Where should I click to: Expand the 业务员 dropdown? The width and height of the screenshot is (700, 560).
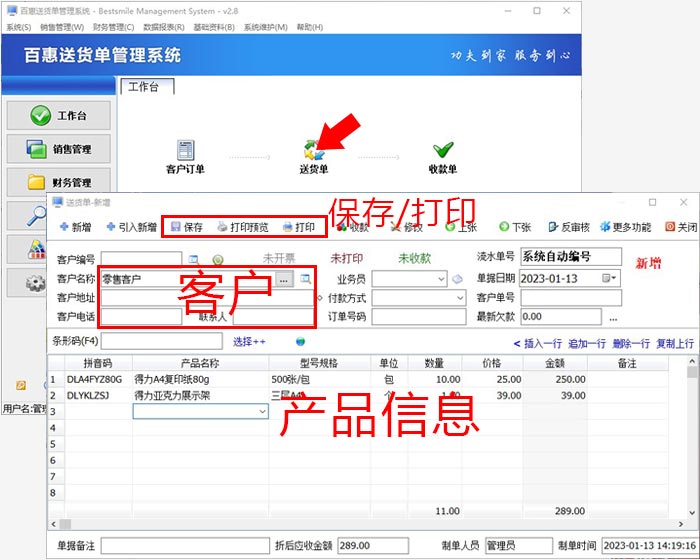[x=441, y=279]
